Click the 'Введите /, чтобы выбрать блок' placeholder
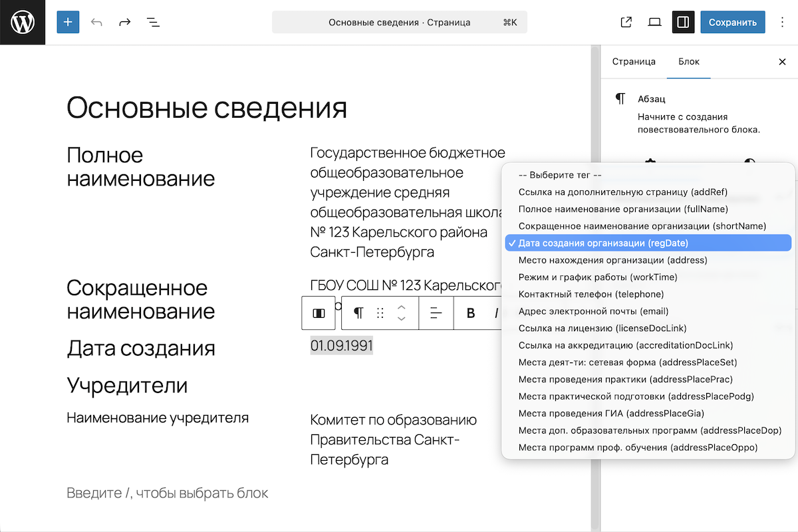The height and width of the screenshot is (532, 798). pos(168,493)
